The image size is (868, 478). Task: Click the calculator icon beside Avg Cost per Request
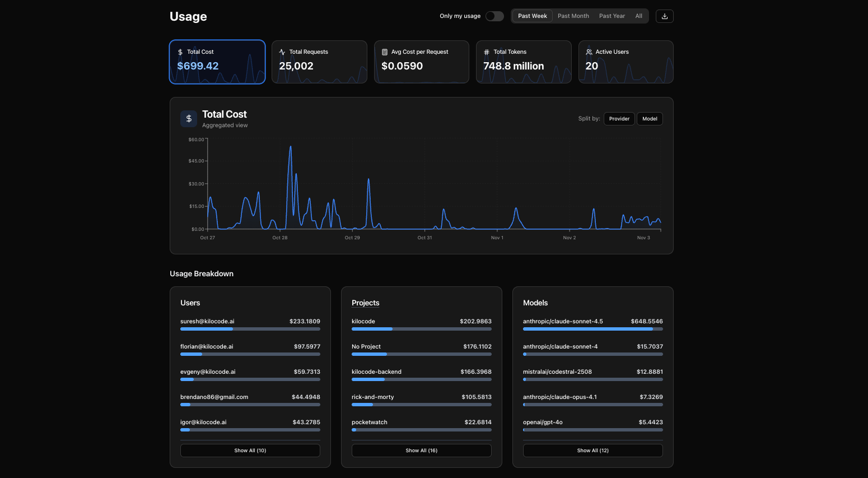385,52
